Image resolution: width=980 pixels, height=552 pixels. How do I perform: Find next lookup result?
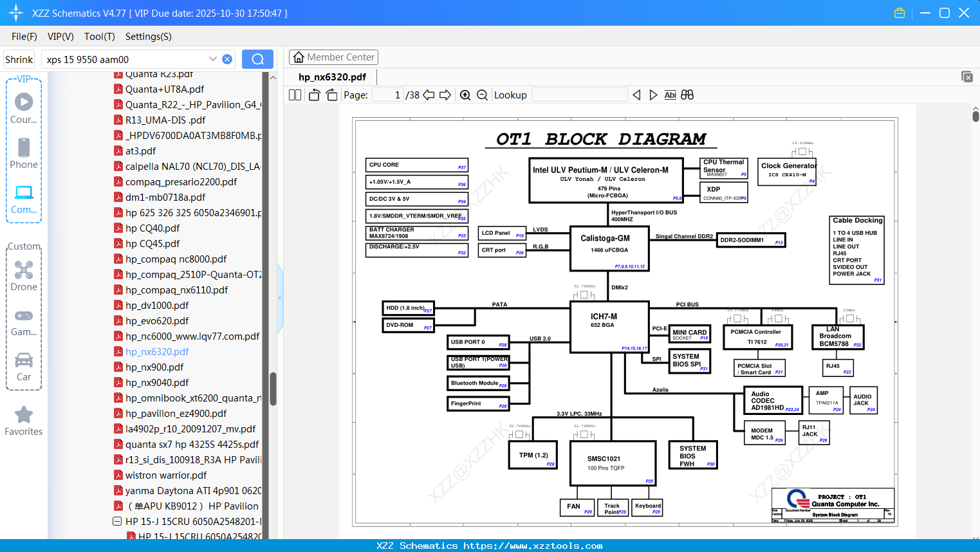pos(653,95)
